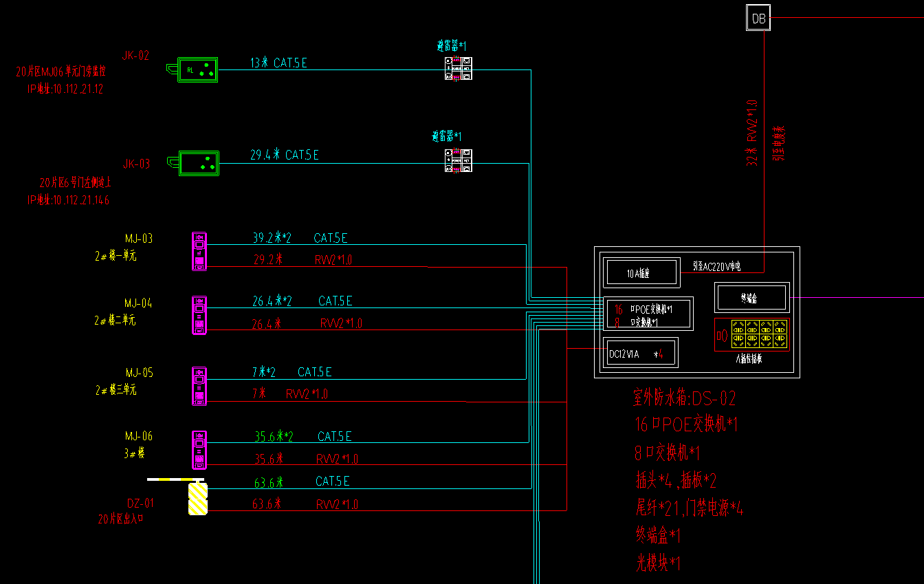
Task: Select the 光模块*1 text line
Action: (x=657, y=563)
